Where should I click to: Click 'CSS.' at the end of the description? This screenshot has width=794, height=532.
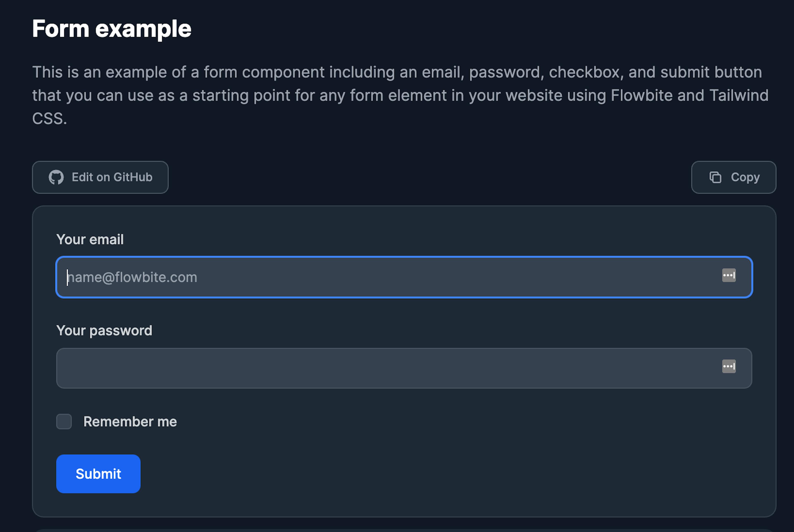pyautogui.click(x=50, y=119)
